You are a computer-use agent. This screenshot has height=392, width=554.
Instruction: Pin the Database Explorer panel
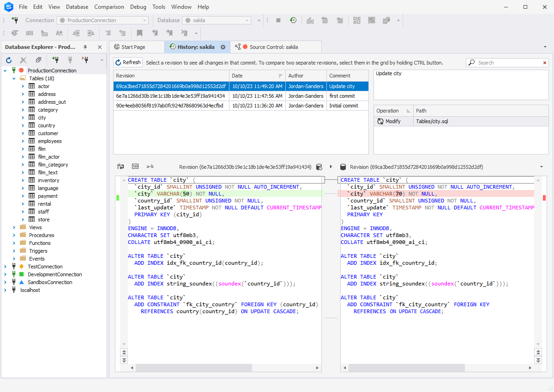tap(85, 47)
